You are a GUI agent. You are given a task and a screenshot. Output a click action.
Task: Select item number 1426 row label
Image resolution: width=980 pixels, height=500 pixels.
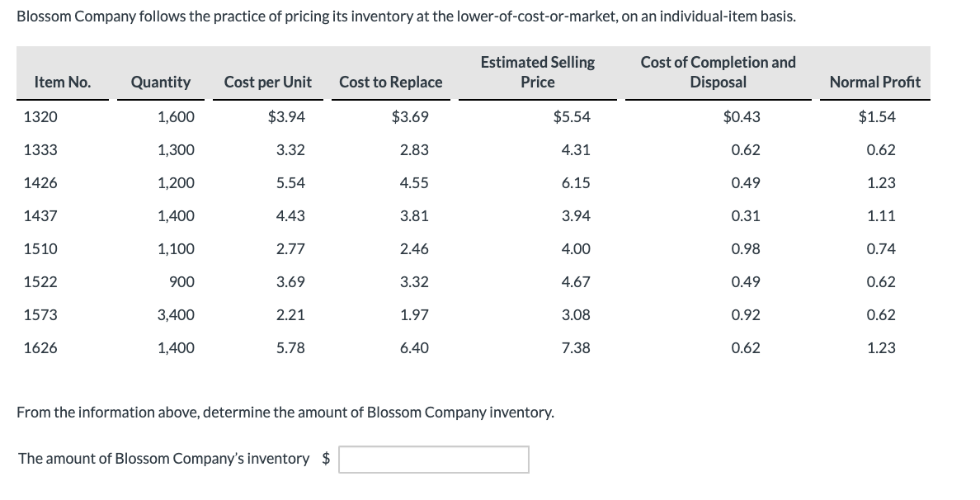40,183
